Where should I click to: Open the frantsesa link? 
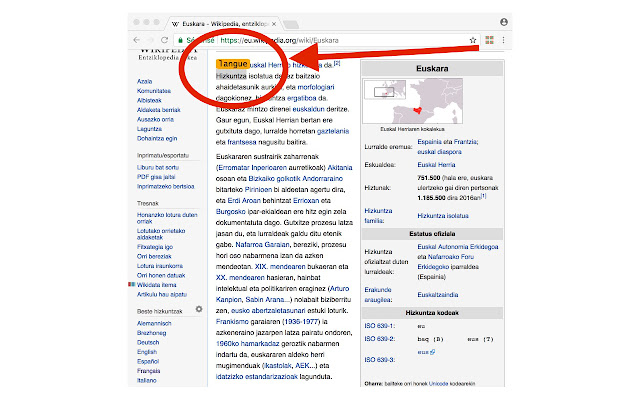click(x=242, y=142)
